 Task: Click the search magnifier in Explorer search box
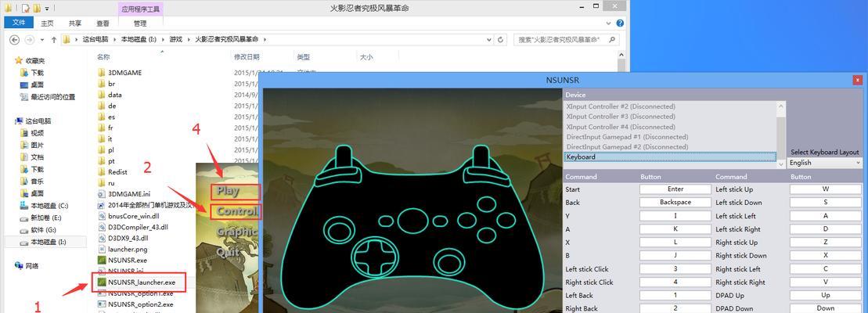[x=612, y=40]
